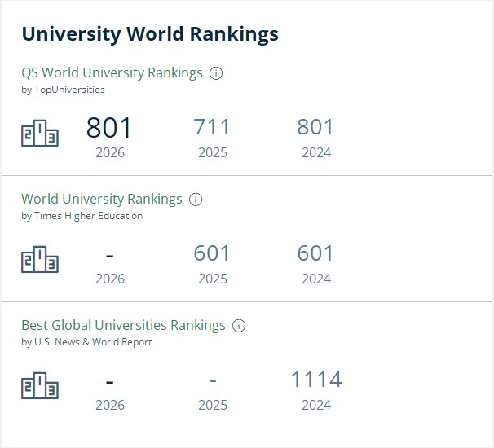The image size is (494, 448).
Task: Click podium icon in QS rankings row
Action: tap(40, 133)
